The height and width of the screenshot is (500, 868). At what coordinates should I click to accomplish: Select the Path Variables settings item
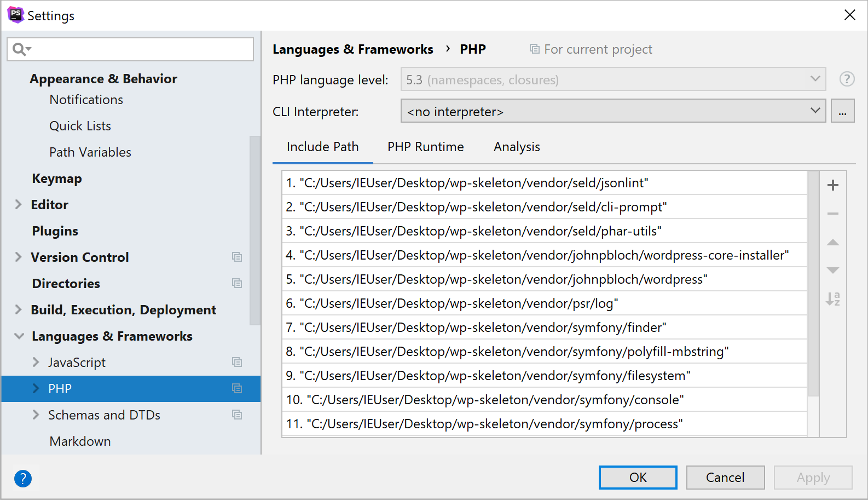click(90, 152)
